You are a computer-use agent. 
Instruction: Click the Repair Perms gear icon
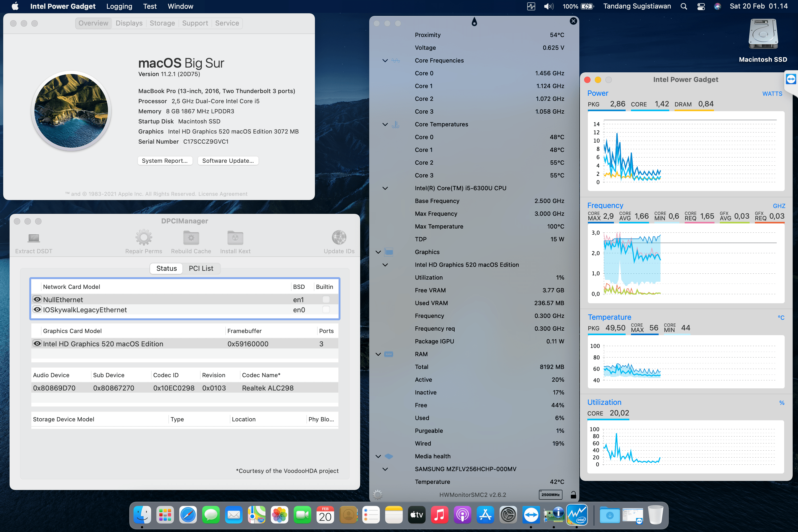click(144, 238)
